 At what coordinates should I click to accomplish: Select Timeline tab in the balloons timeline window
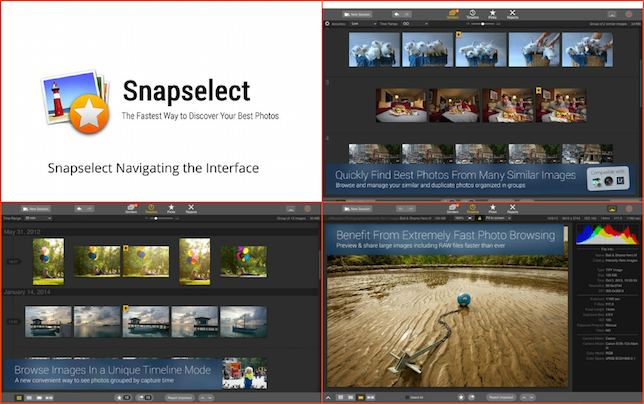[x=151, y=209]
